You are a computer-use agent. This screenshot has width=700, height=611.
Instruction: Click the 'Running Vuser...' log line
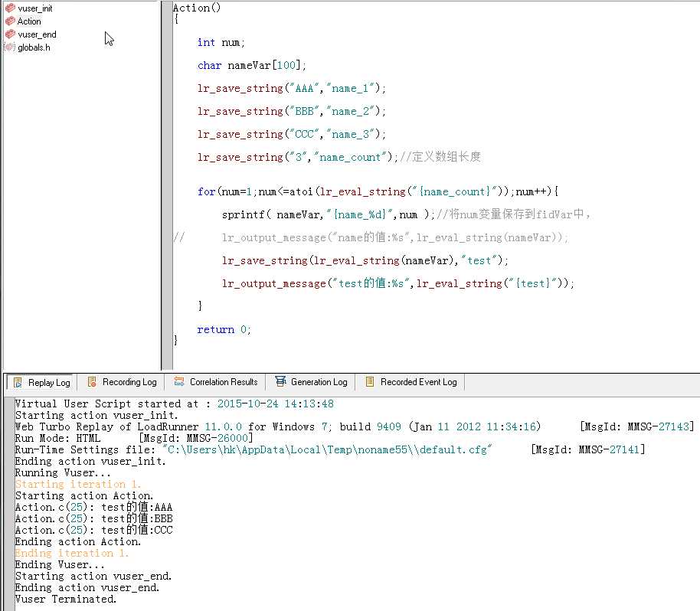[63, 473]
